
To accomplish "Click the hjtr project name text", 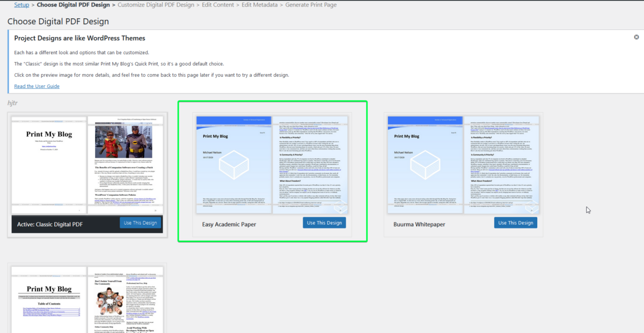I will (x=13, y=102).
